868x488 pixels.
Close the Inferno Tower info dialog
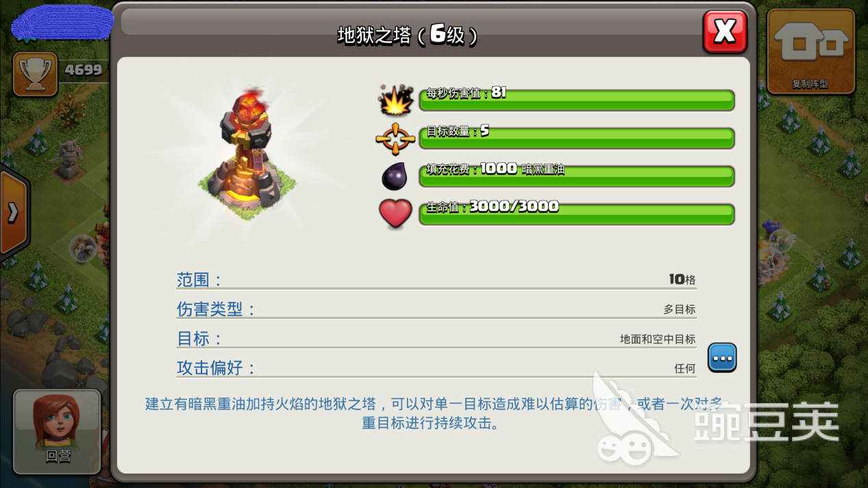pyautogui.click(x=725, y=31)
